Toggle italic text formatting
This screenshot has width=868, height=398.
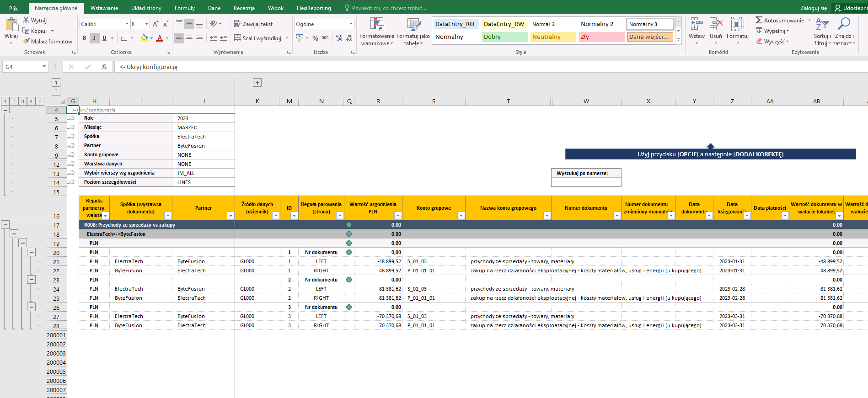tap(94, 38)
